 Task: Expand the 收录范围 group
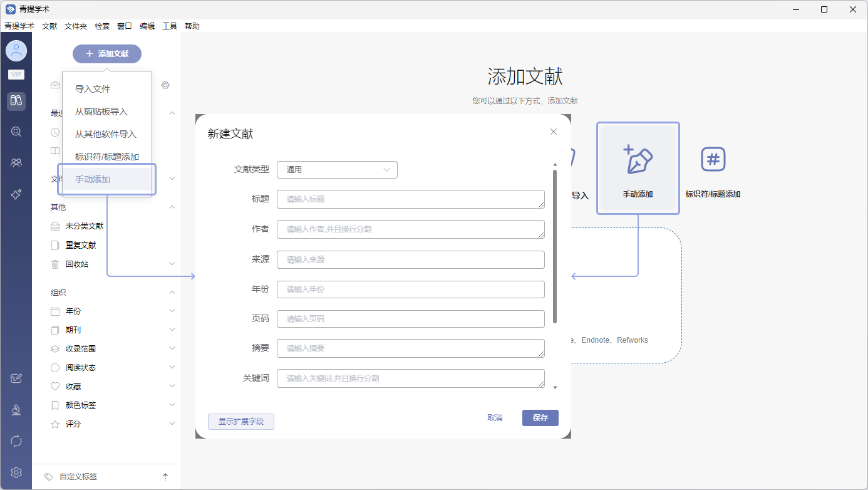click(x=172, y=348)
